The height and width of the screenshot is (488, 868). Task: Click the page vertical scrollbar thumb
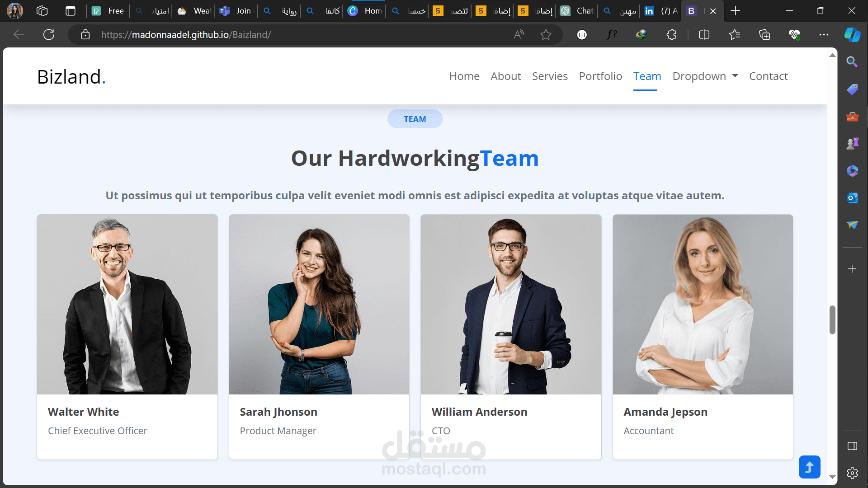point(832,320)
